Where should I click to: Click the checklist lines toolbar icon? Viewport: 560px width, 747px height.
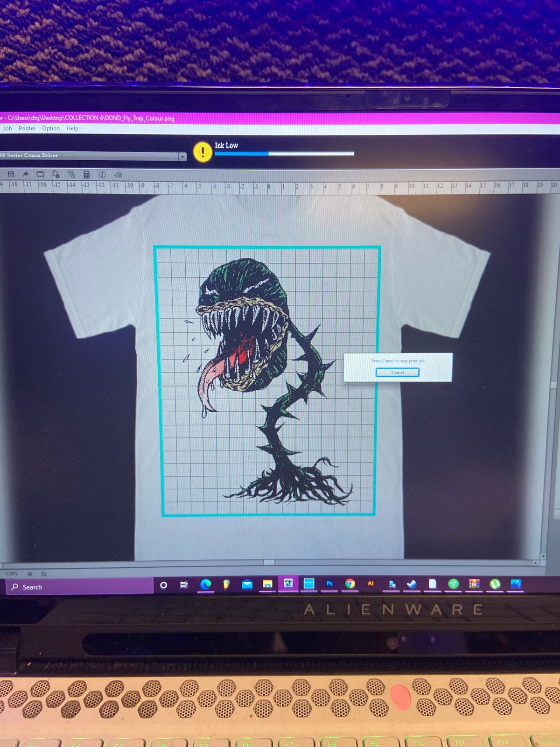118,175
